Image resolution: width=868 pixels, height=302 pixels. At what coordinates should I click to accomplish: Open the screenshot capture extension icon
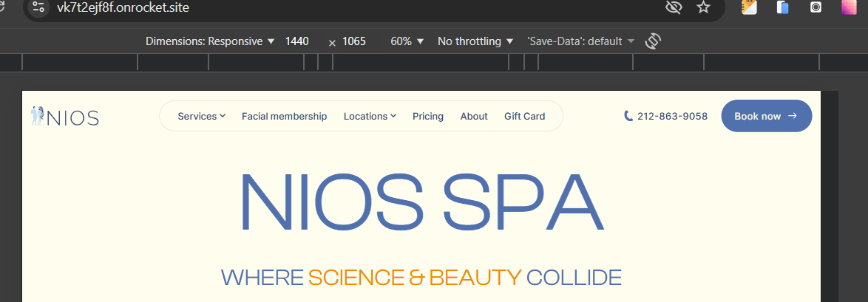(x=816, y=7)
